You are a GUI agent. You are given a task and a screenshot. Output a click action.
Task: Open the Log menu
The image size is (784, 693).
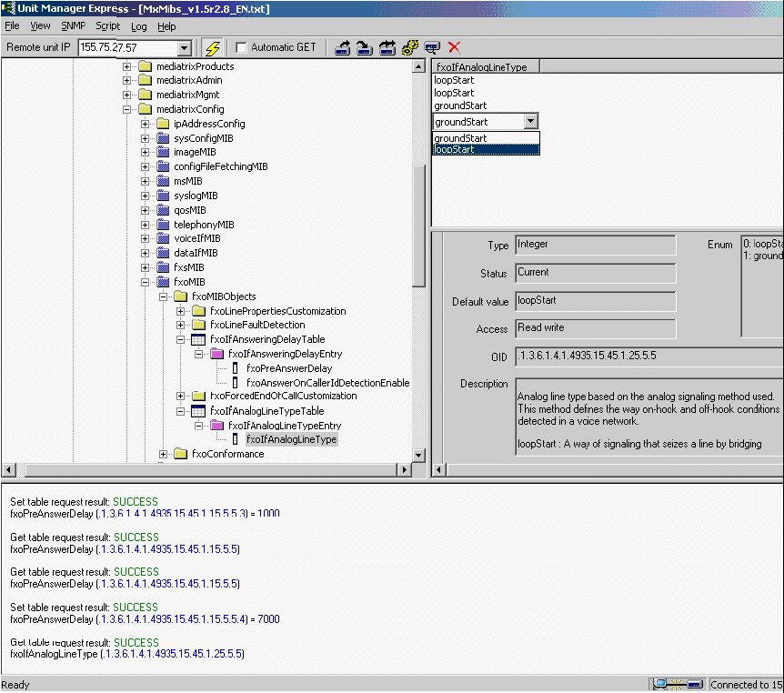[139, 26]
